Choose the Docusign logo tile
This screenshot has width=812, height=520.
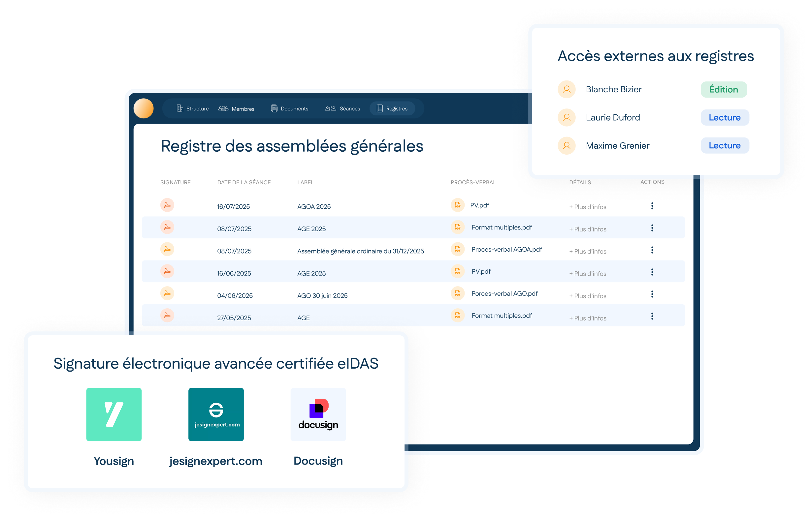click(318, 414)
